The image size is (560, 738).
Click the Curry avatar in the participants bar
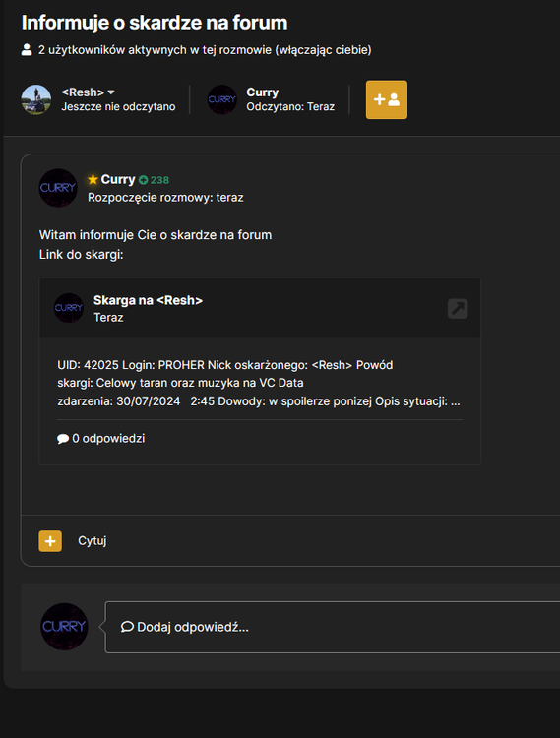click(x=222, y=99)
